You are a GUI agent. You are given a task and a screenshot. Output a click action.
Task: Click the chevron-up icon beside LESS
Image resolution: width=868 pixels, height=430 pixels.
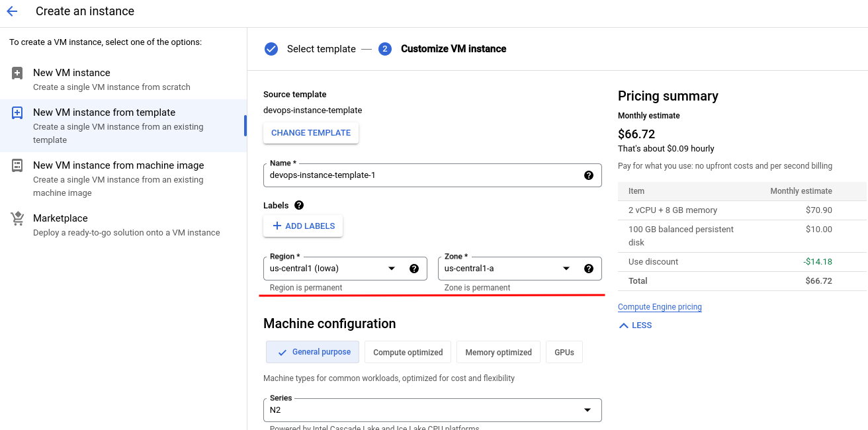pyautogui.click(x=623, y=325)
